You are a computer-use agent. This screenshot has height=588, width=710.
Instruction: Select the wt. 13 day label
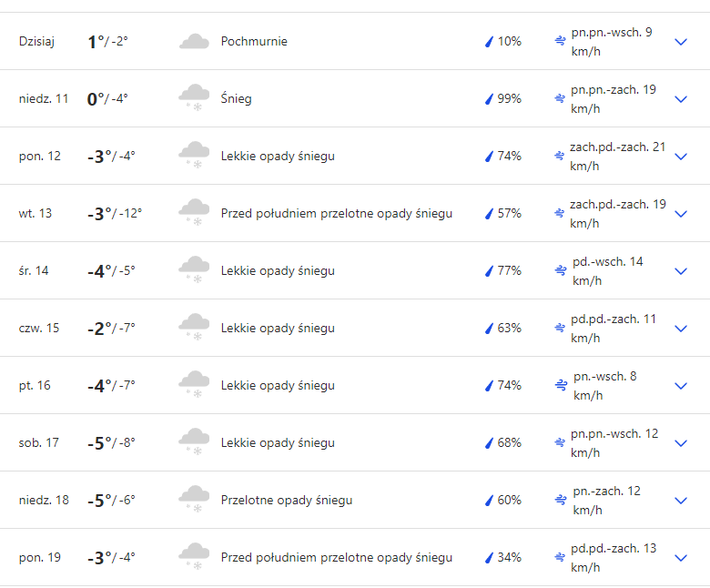35,213
